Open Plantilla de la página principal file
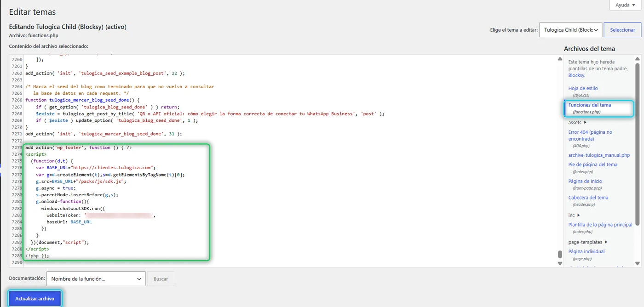The image size is (644, 307). (x=600, y=225)
